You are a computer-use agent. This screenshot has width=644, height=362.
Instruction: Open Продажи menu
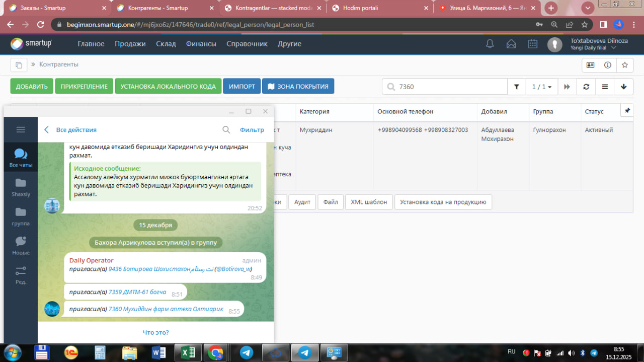[130, 44]
